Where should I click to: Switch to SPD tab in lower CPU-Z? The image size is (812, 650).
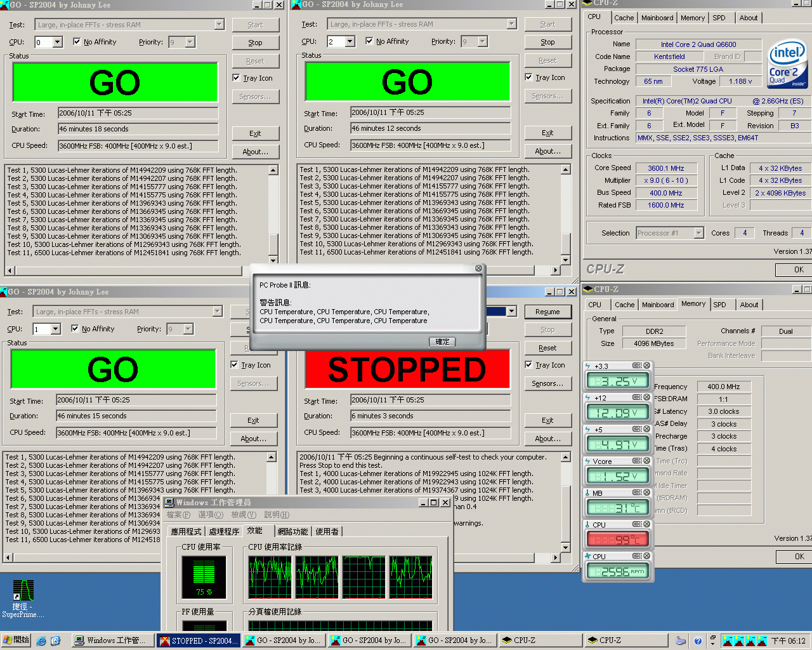(x=719, y=305)
